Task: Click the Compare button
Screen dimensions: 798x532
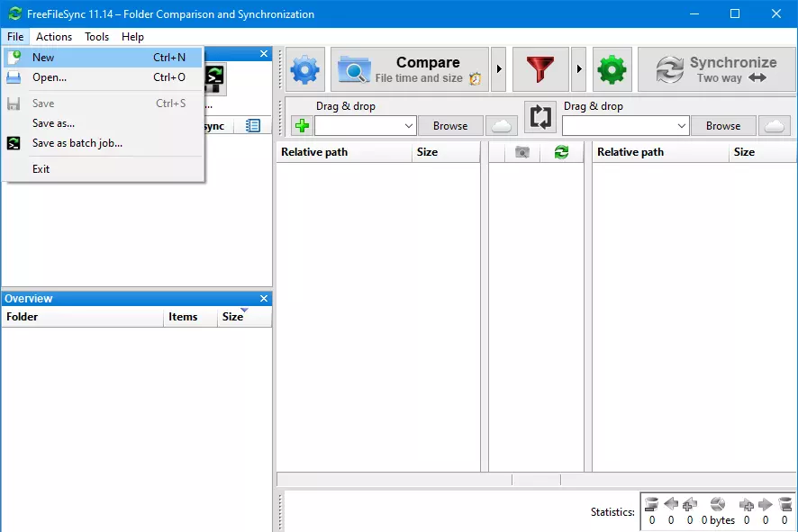Action: pyautogui.click(x=410, y=69)
